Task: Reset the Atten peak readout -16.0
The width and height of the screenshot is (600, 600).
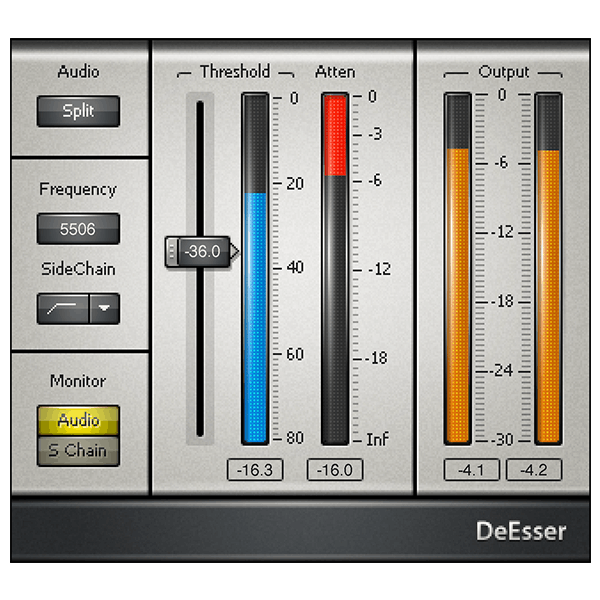Action: tap(334, 470)
